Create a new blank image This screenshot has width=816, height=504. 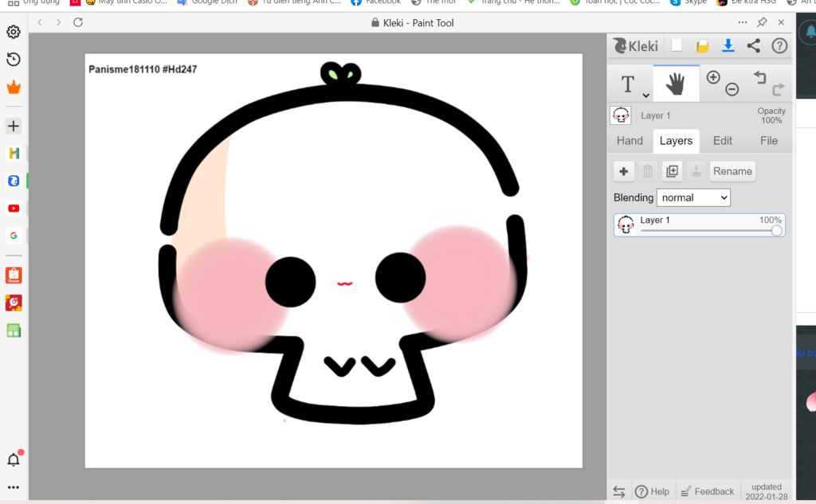tap(676, 45)
